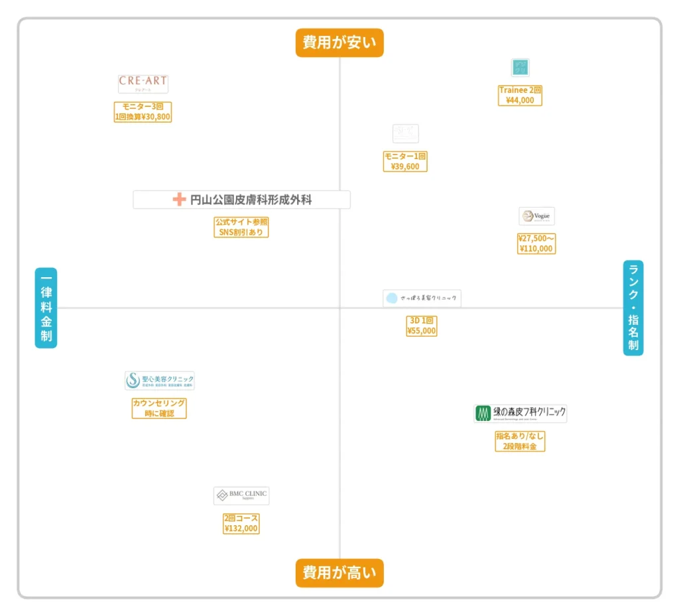Click the CRE-ART clinic logo
679x616 pixels.
click(143, 84)
